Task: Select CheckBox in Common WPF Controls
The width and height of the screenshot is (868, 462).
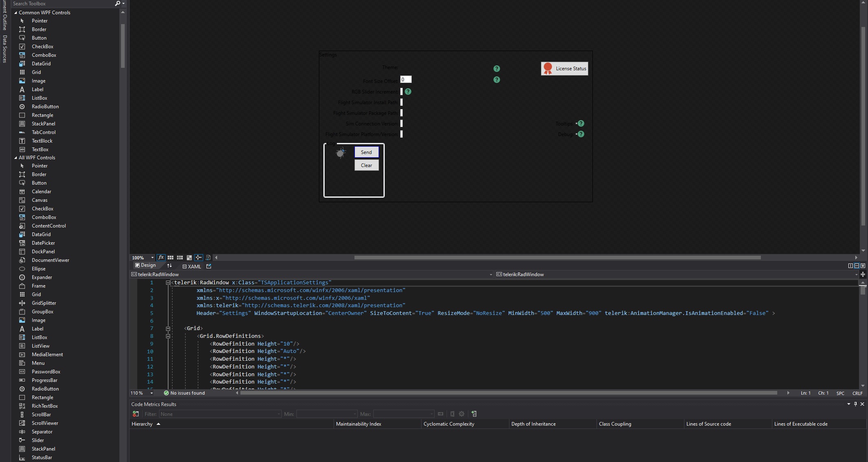Action: point(43,47)
